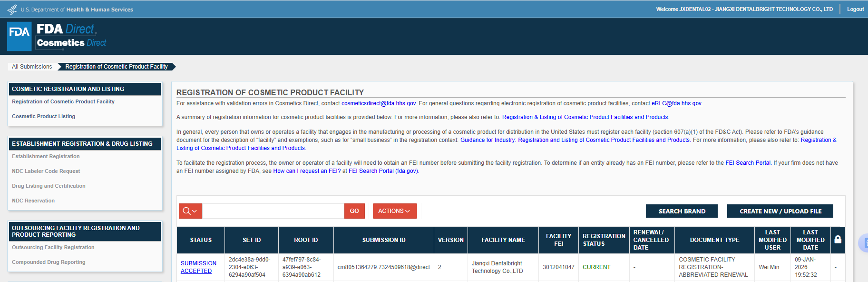The height and width of the screenshot is (282, 868).
Task: Open NDC Reservation sidebar item
Action: 33,201
